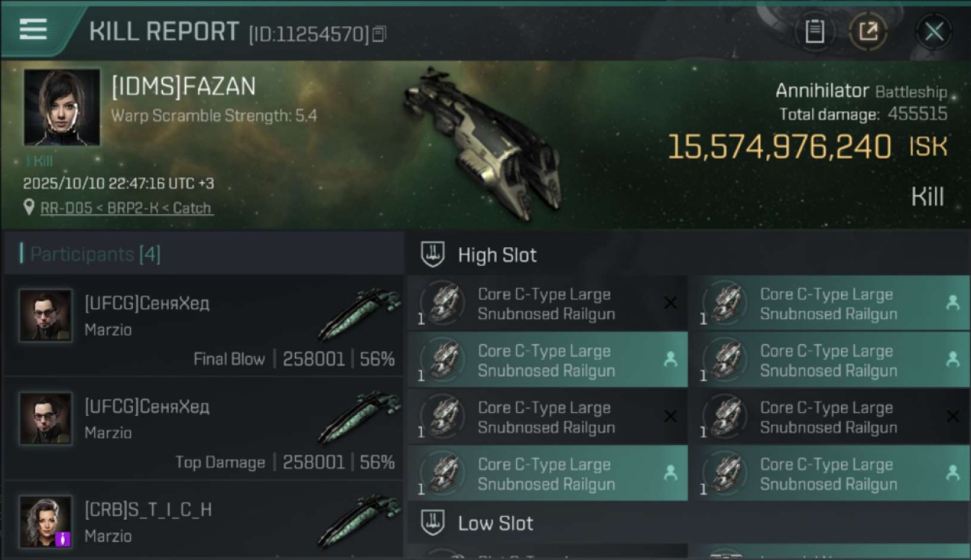971x560 pixels.
Task: Click the Annihilator ship image
Action: click(483, 142)
